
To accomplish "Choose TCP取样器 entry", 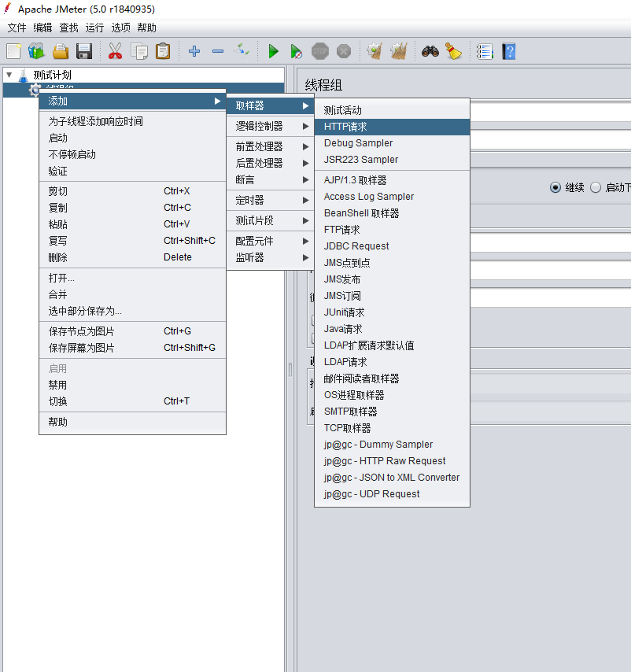I will 392,428.
